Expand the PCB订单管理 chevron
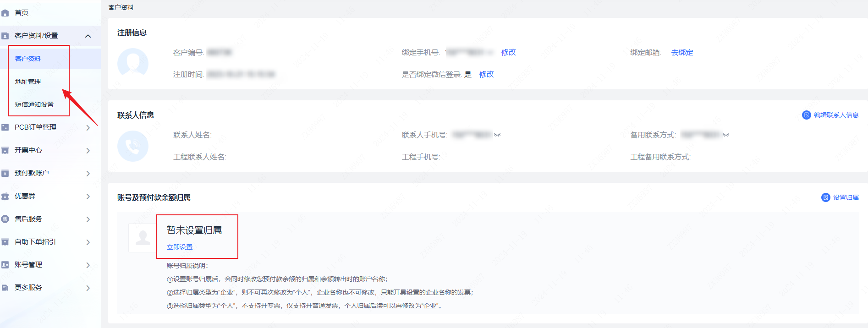The height and width of the screenshot is (328, 868). 88,127
